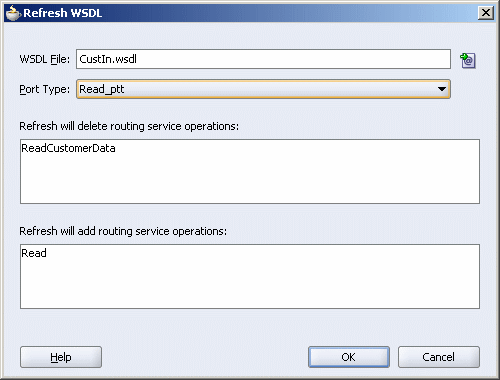Click 'Refresh will delete routing service operations' label
The image size is (500, 380).
(x=129, y=126)
